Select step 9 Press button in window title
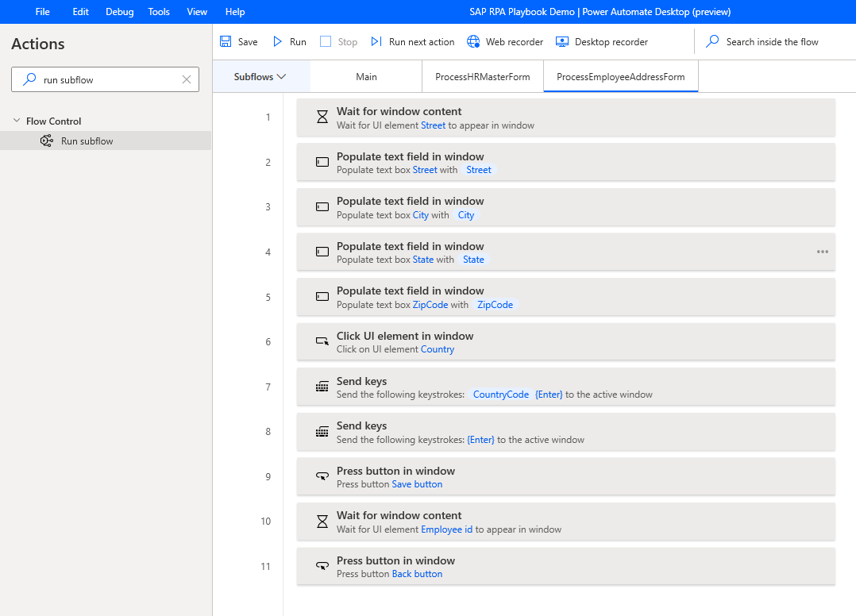This screenshot has width=856, height=616. tap(395, 471)
